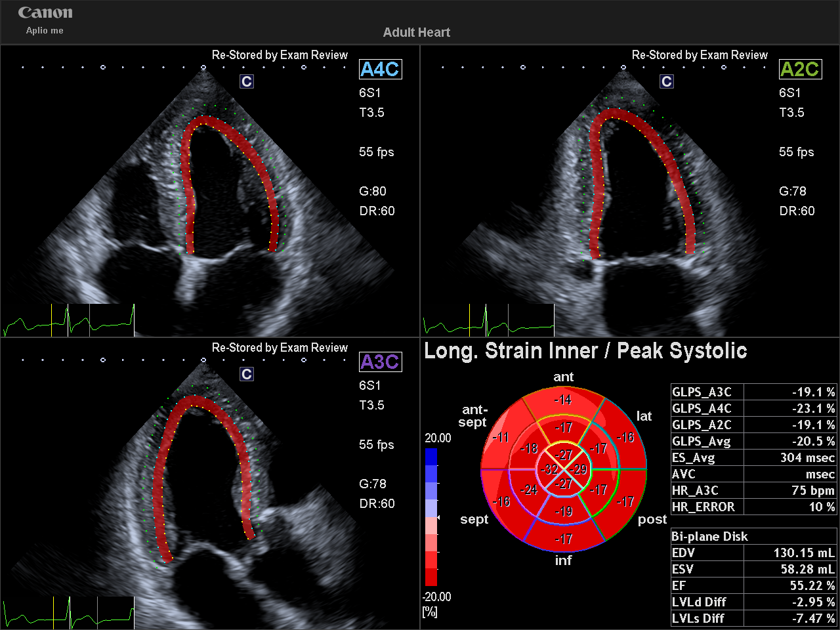Click the Canon logo
This screenshot has width=840, height=630.
tap(45, 13)
